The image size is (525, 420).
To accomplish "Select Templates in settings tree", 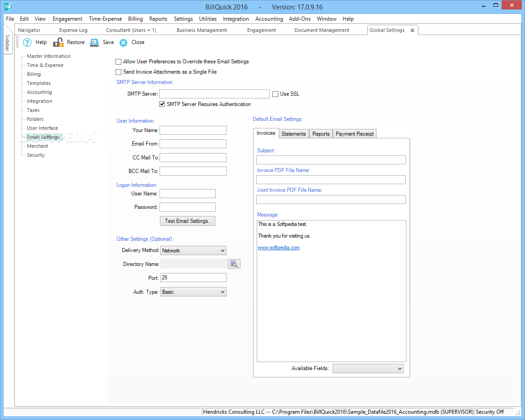I will 39,84.
